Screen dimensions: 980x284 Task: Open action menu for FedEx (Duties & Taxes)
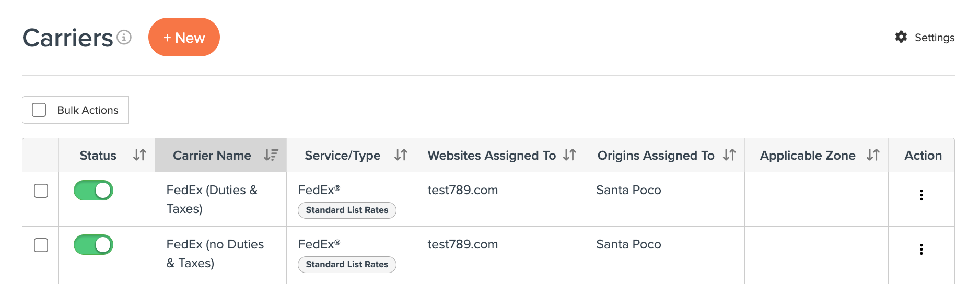tap(921, 195)
